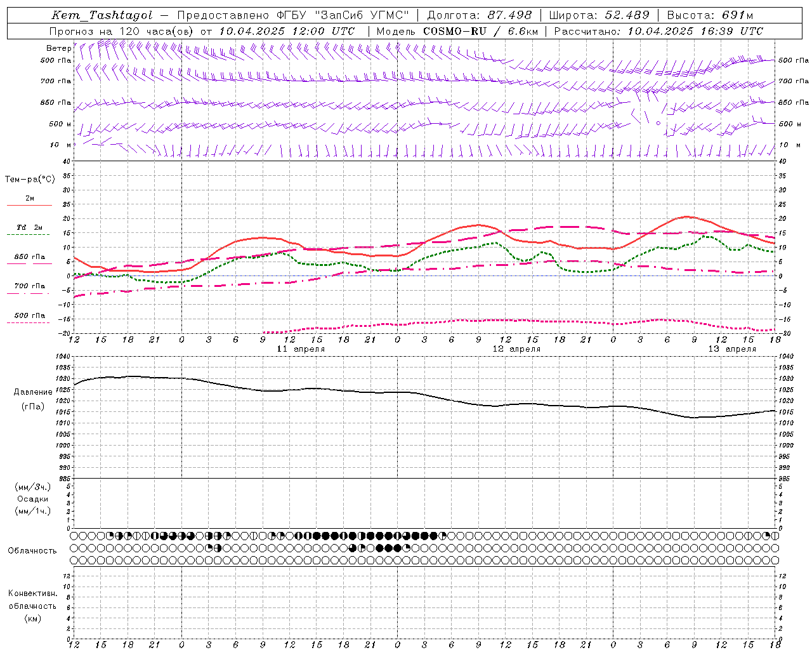Click the solid red 2м legend line
Image resolution: width=812 pixels, height=650 pixels.
[29, 206]
